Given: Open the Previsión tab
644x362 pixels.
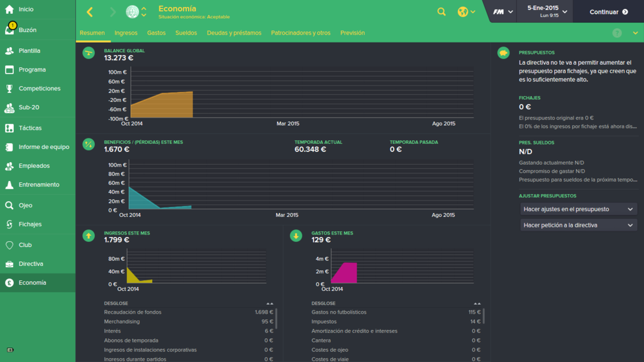Looking at the screenshot, I should click(352, 33).
